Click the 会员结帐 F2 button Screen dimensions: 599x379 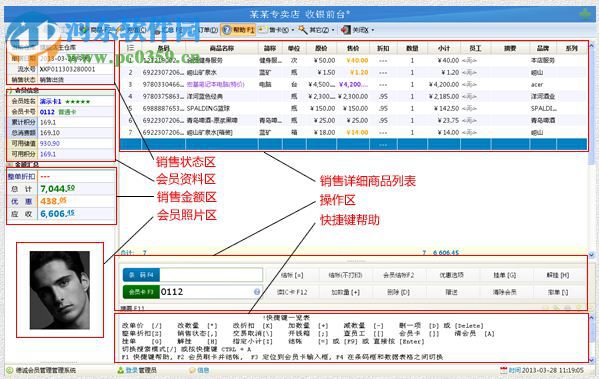pyautogui.click(x=399, y=275)
